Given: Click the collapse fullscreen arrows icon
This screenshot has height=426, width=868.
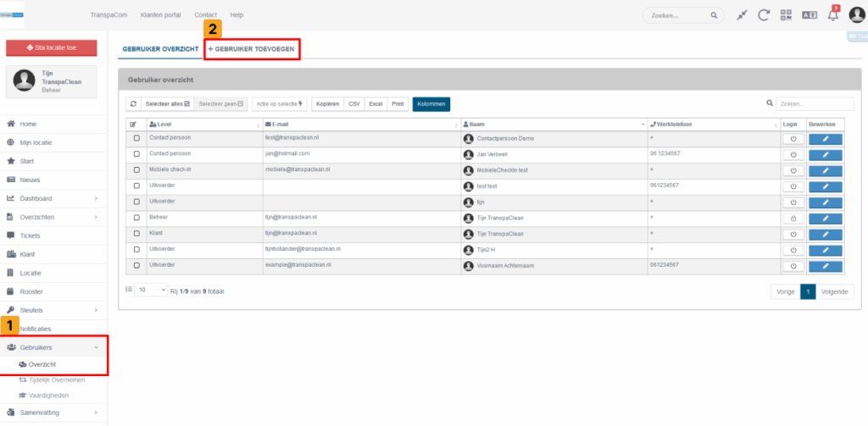Looking at the screenshot, I should click(742, 15).
